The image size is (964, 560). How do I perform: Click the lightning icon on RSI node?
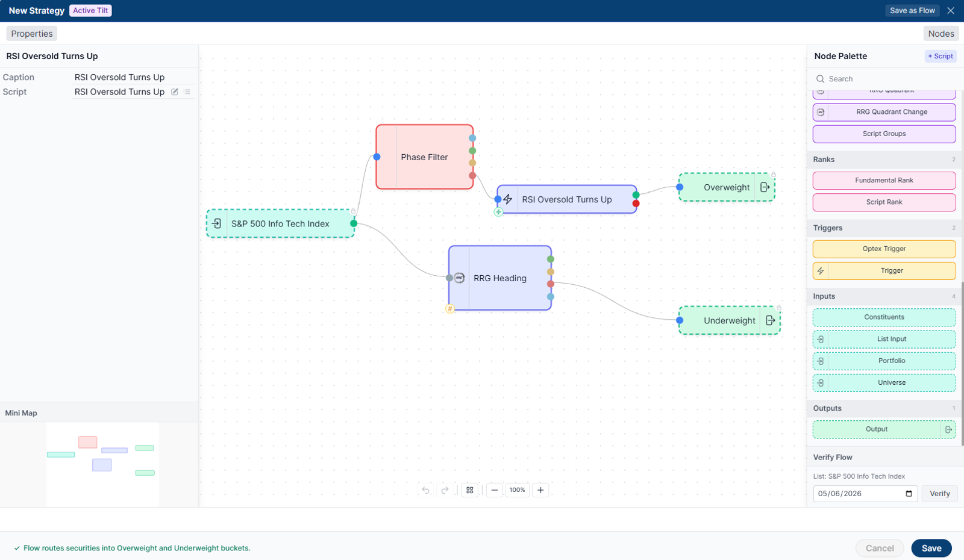coord(508,199)
